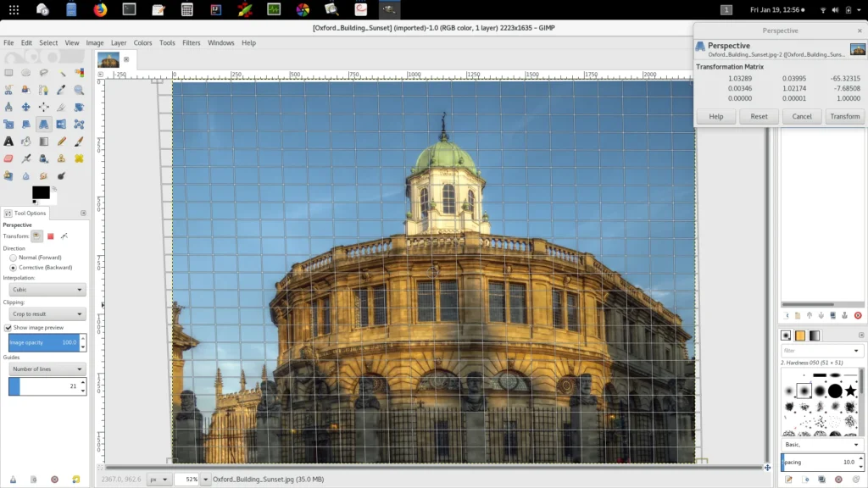Activate the Color Picker eyedropper tool
The image size is (868, 488).
[61, 90]
